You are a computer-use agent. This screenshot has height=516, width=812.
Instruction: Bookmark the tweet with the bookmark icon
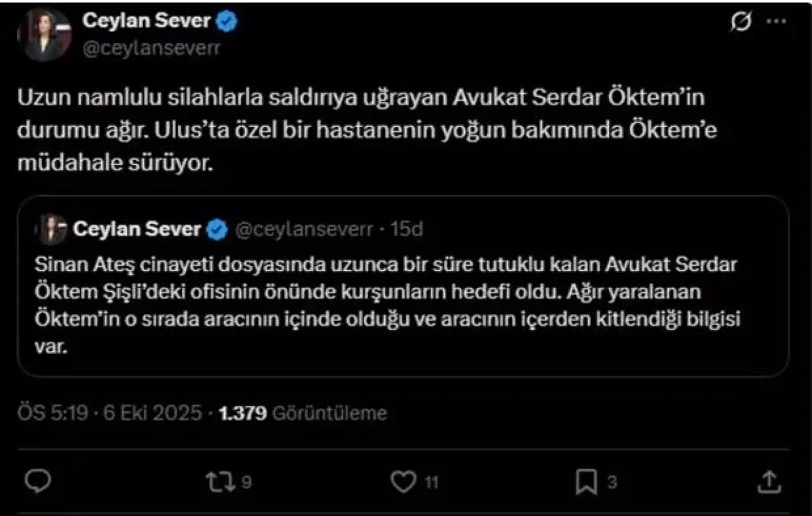click(x=586, y=482)
